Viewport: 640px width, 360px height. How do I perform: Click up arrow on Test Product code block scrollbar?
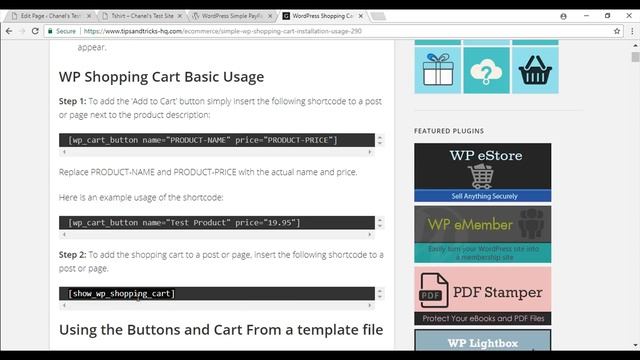coord(380,220)
